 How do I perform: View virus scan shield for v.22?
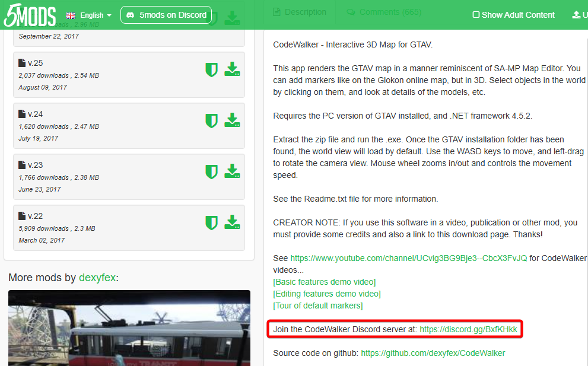coord(211,223)
